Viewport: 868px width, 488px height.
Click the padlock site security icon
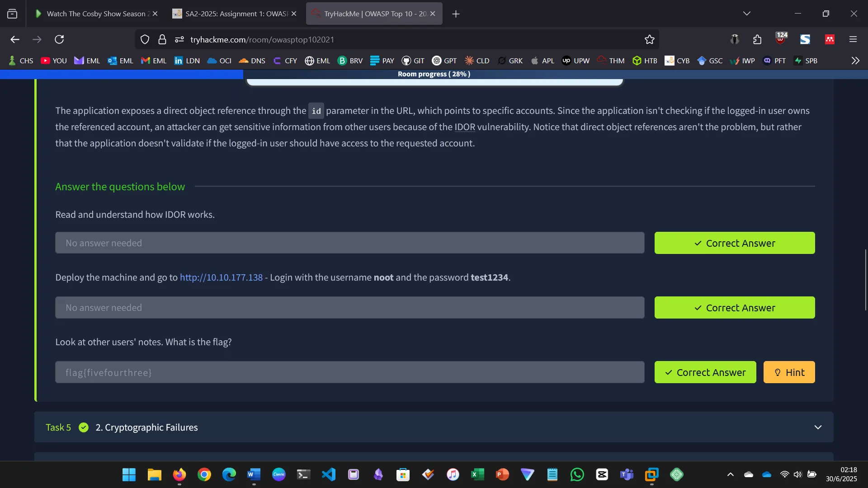click(x=162, y=39)
